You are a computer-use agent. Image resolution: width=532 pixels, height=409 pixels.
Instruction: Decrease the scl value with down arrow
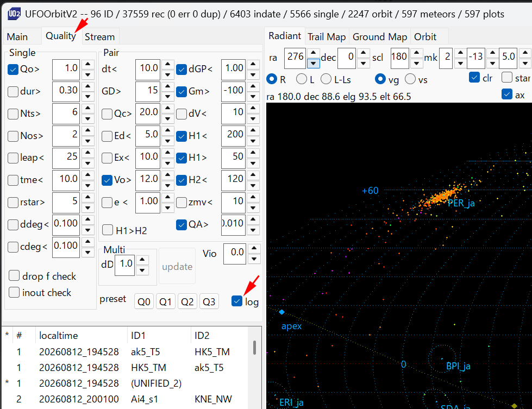click(x=417, y=63)
